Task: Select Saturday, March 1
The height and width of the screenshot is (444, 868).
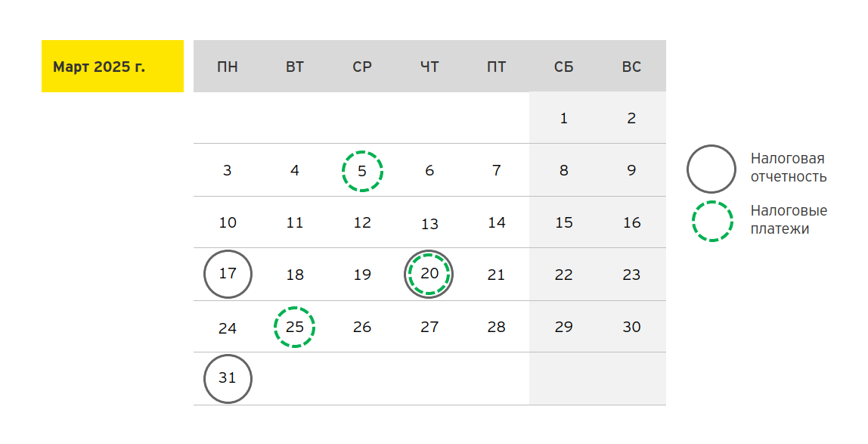Action: (x=563, y=118)
